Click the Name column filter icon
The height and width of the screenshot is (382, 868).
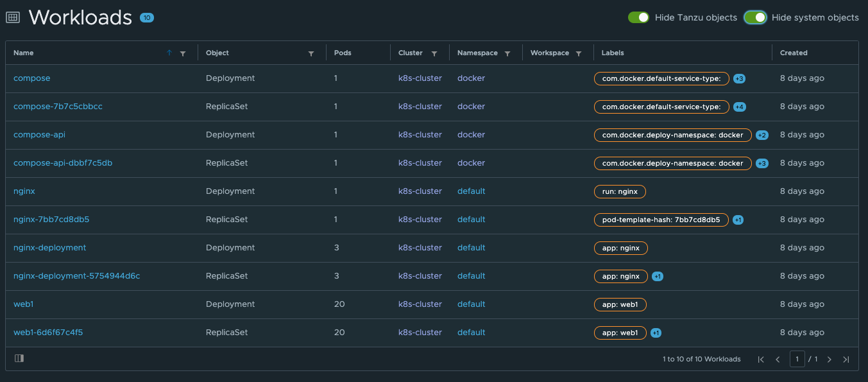coord(183,53)
